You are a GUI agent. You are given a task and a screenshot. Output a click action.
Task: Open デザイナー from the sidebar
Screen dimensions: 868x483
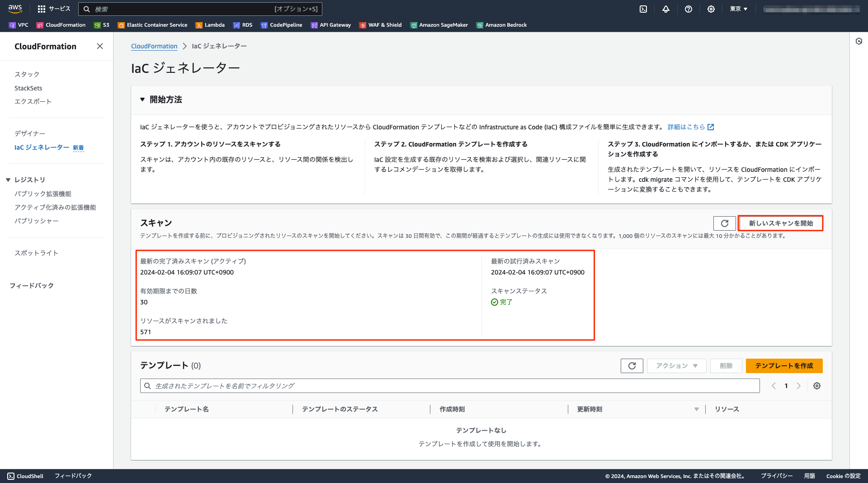[x=30, y=133]
